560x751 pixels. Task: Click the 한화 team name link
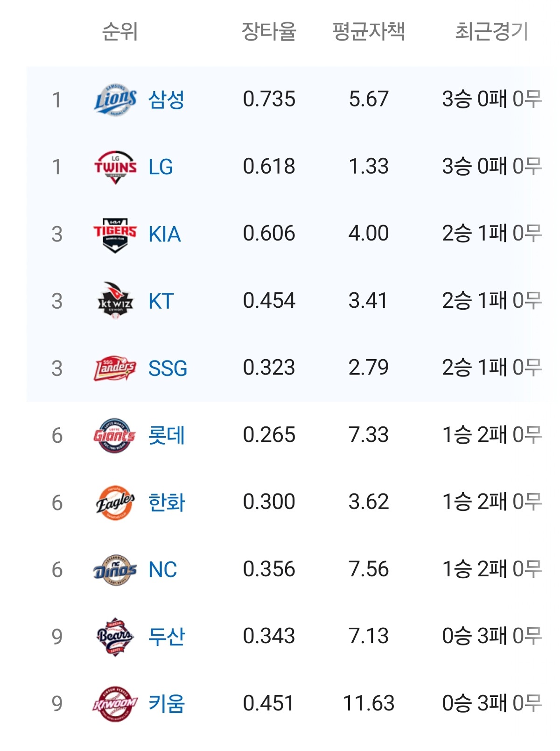[x=166, y=503]
